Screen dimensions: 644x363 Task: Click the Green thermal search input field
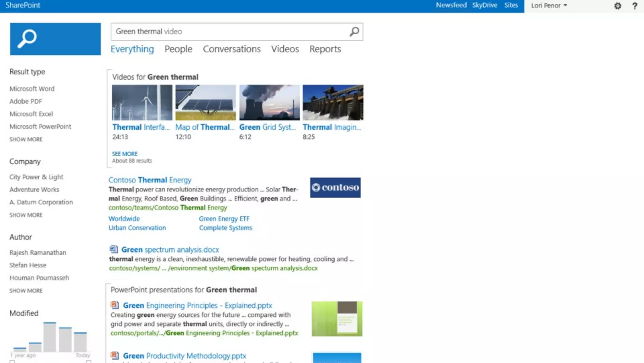click(x=230, y=31)
